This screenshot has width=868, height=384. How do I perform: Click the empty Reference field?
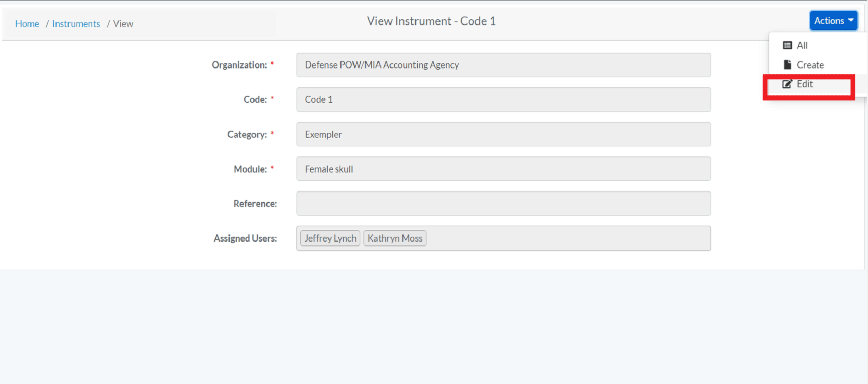click(504, 203)
